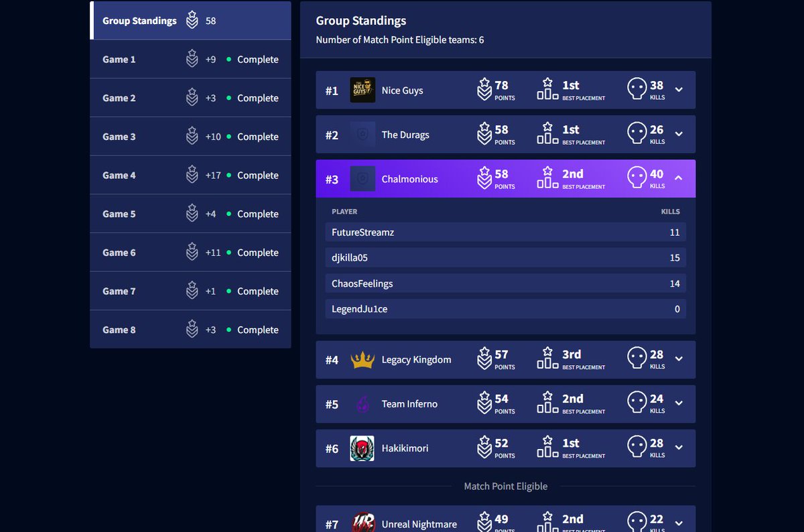Click Chalmonious shield logo
This screenshot has height=532, width=804.
pos(362,179)
